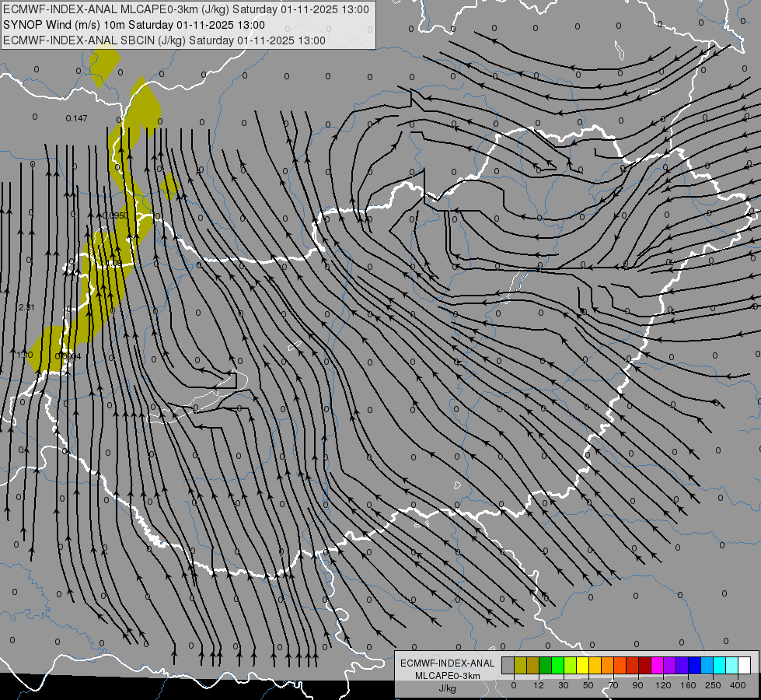Viewport: 761px width, 700px height.
Task: Click the purple legend swatch next to magenta
Action: (x=670, y=665)
